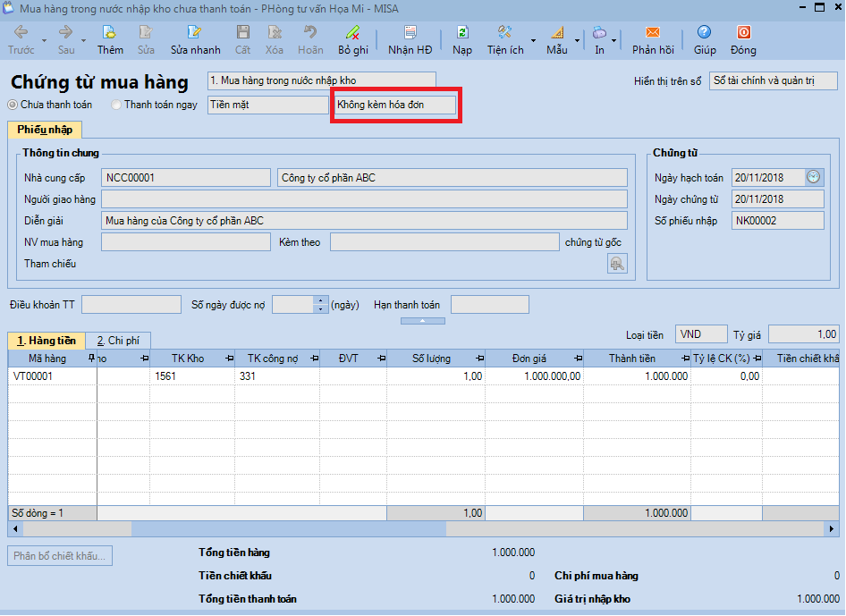This screenshot has width=846, height=616.
Task: Expand Trước dropdown arrow
Action: point(44,41)
